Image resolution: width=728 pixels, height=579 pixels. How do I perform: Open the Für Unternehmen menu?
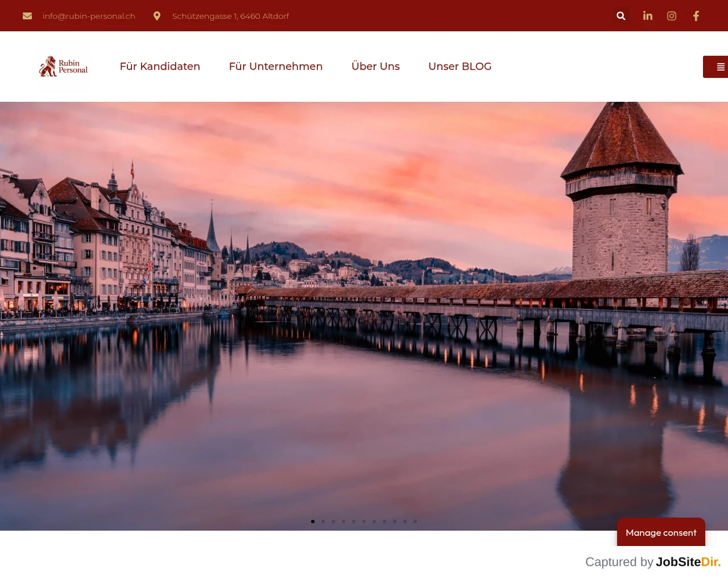(276, 67)
